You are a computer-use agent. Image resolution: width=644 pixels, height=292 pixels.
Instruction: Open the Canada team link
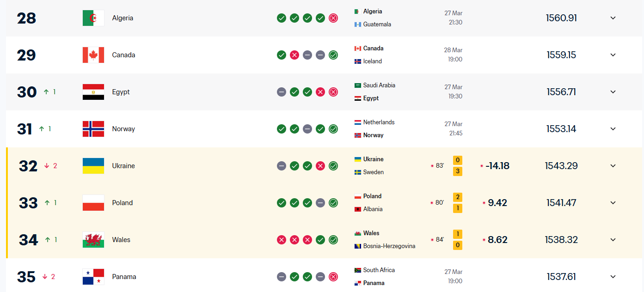(123, 55)
